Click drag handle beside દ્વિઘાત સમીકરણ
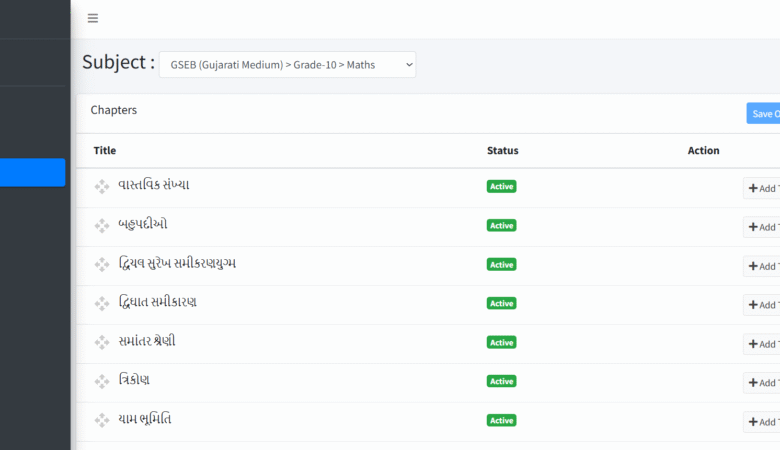 (102, 304)
